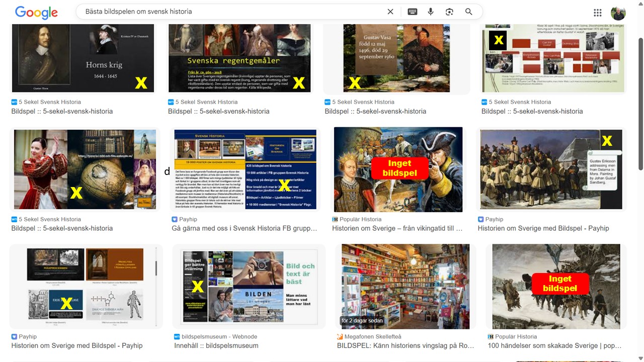Open the soldiers marching in snow painting image
The image size is (644, 362).
click(556, 287)
